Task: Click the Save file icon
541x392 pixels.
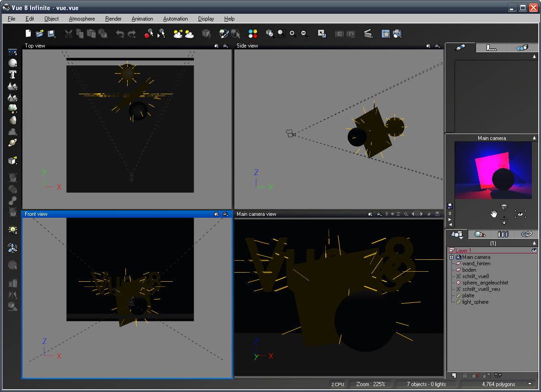Action: 51,33
